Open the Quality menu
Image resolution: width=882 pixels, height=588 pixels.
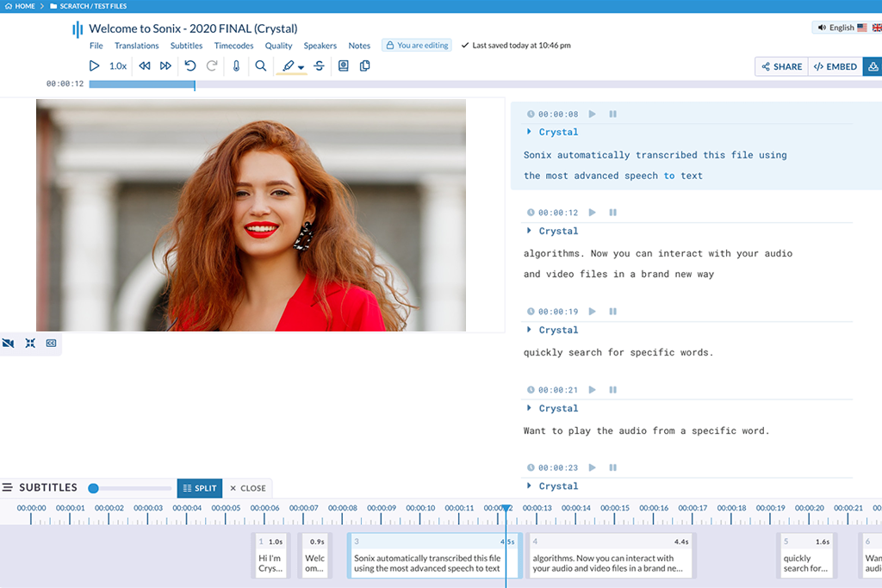point(278,46)
